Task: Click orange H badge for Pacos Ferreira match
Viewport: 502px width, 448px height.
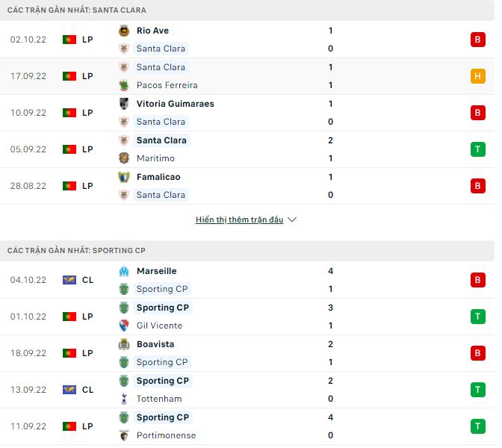Action: [x=478, y=76]
